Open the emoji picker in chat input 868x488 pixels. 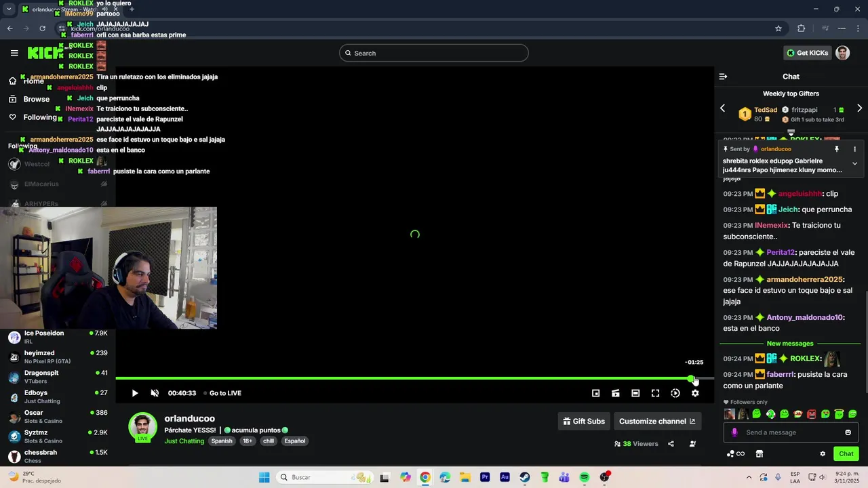tap(848, 432)
